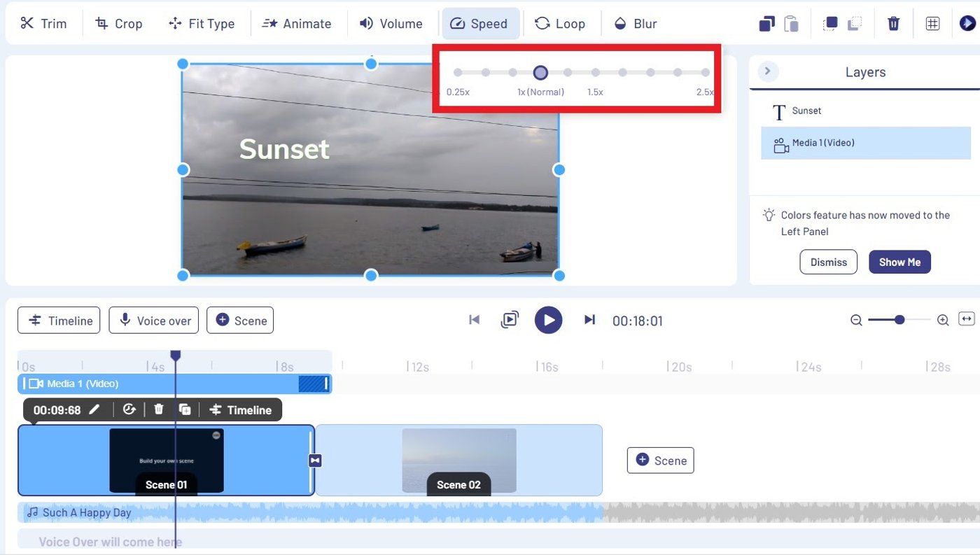
Task: Switch to the Timeline view
Action: click(x=59, y=320)
